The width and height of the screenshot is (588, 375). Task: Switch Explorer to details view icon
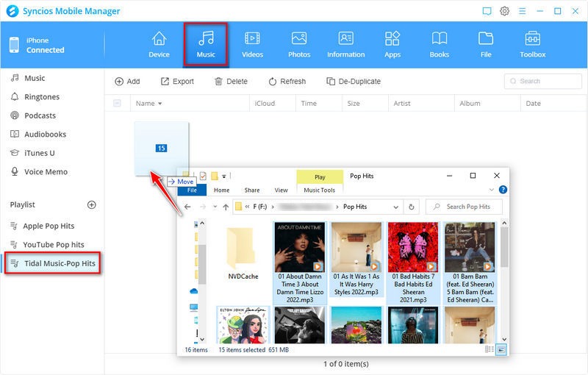tap(490, 349)
